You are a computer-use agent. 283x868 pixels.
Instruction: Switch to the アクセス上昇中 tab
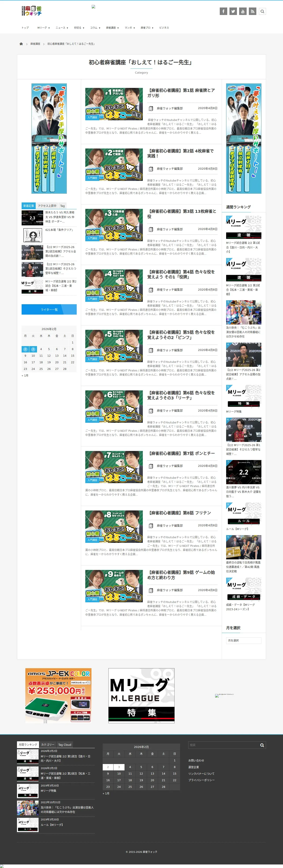47,206
